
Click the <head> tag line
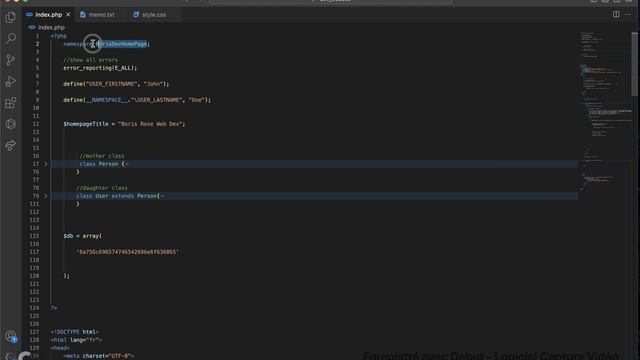tap(60, 348)
